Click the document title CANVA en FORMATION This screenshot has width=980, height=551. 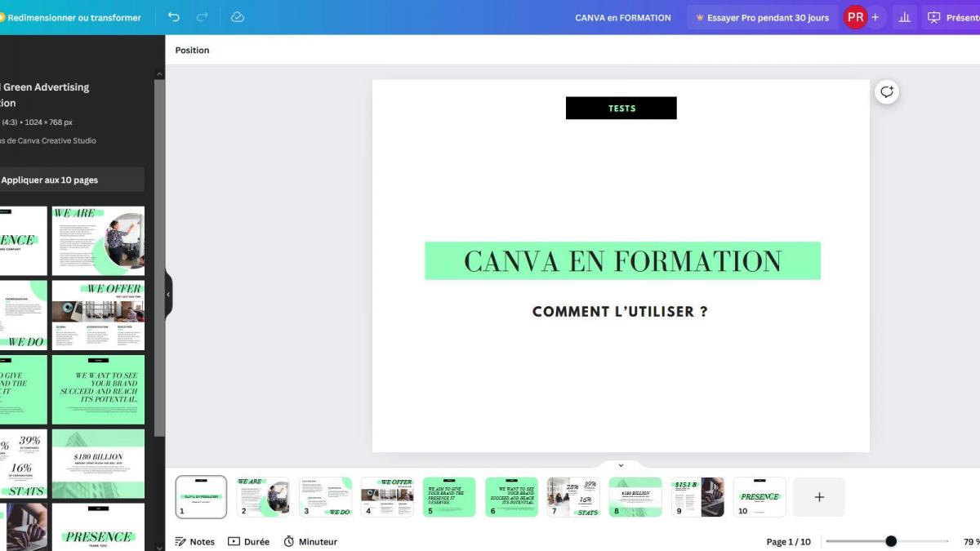pyautogui.click(x=623, y=17)
